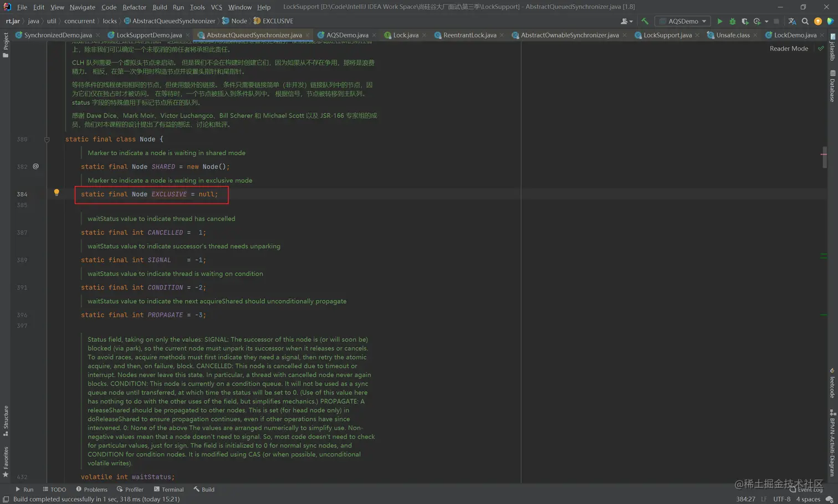Open the Profiler tool window
Screen dimensions: 838x504
130,490
